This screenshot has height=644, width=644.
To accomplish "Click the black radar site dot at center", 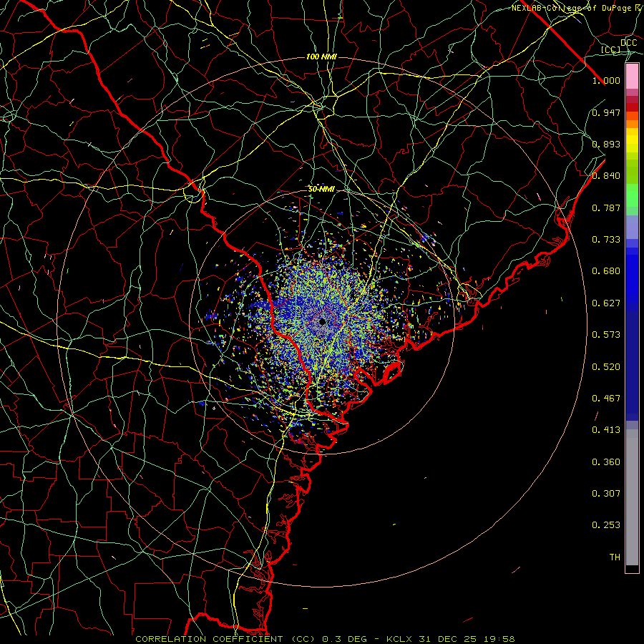I will point(322,321).
